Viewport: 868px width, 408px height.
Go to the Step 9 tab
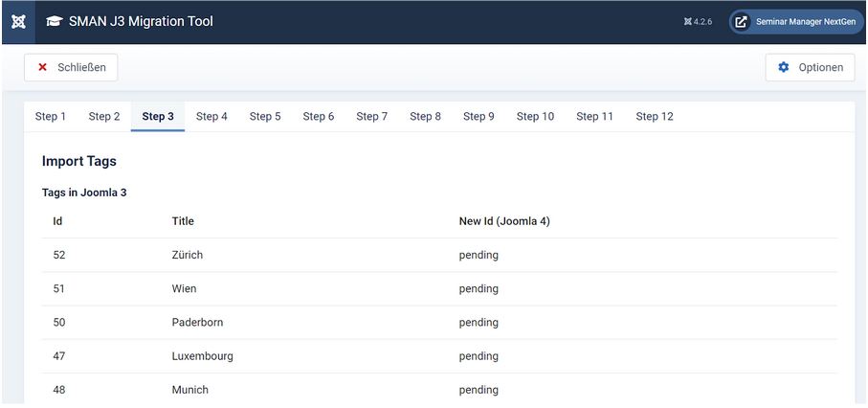[x=479, y=117]
